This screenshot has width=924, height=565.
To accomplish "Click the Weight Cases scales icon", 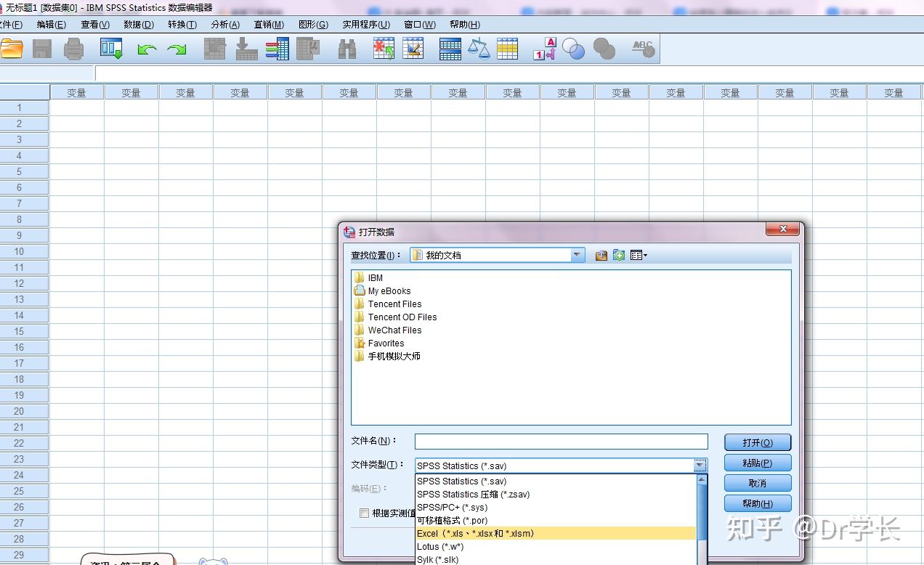I will pyautogui.click(x=479, y=49).
